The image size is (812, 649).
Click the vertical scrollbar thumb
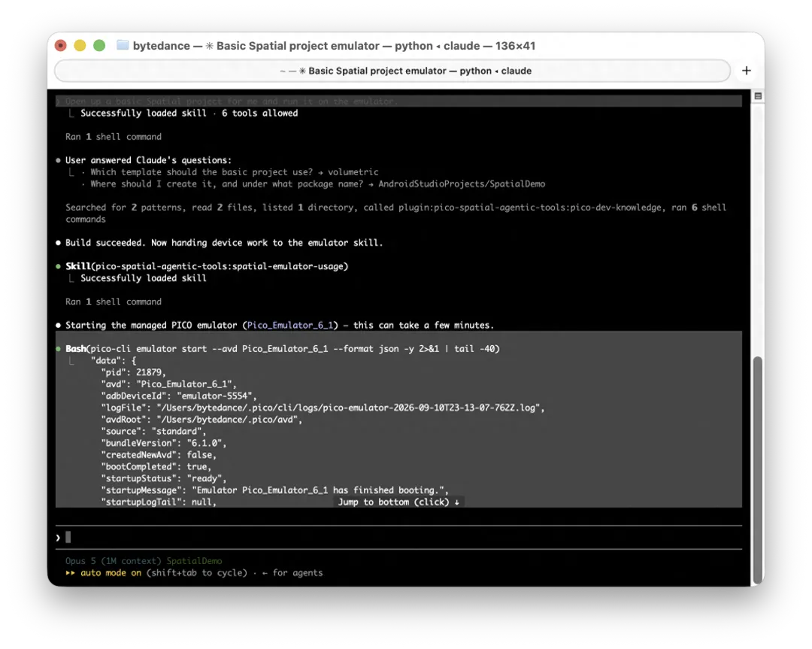pyautogui.click(x=758, y=470)
